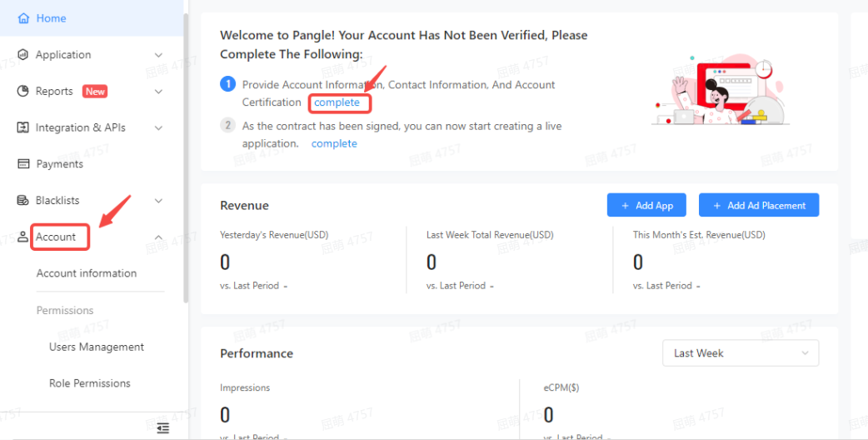
Task: Click the Application hexagon icon
Action: (22, 54)
